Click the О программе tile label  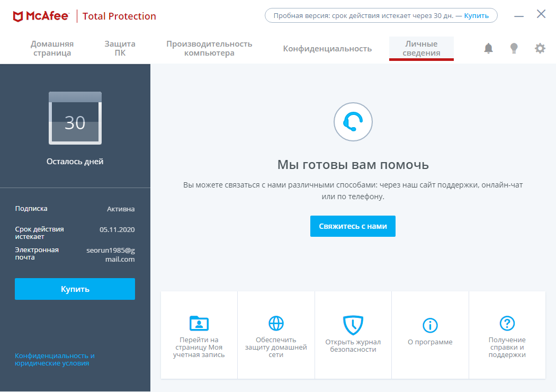click(430, 342)
